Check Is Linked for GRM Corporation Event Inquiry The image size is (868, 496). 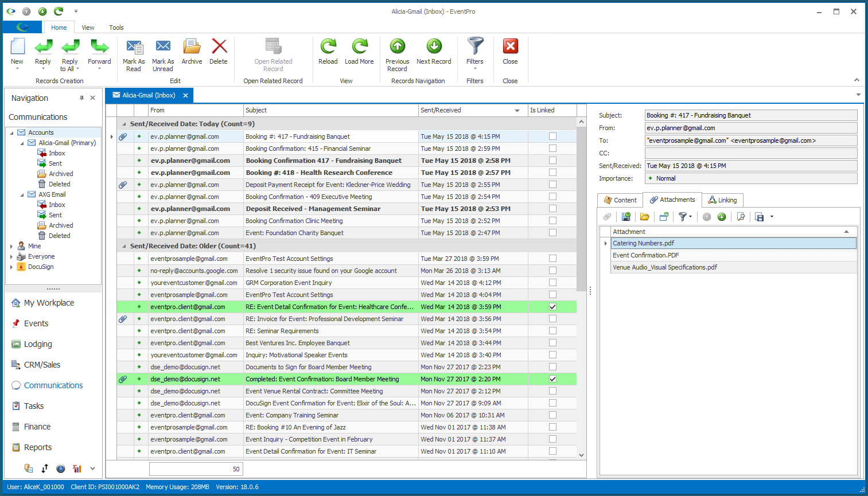(552, 283)
